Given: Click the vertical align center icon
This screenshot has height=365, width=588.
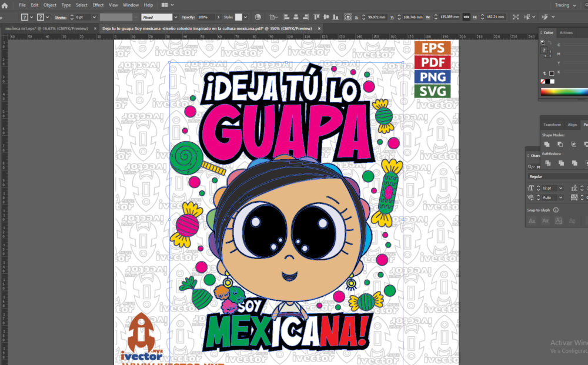Looking at the screenshot, I should (326, 17).
